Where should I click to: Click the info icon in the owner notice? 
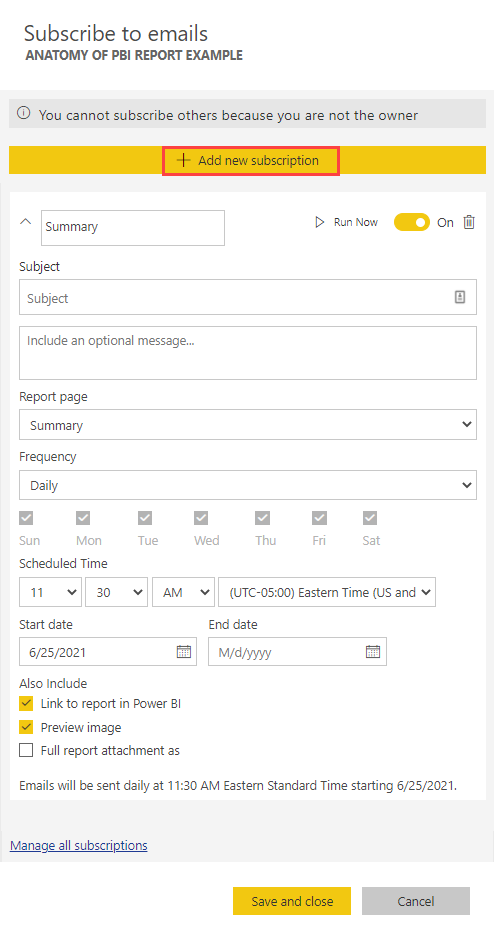point(23,113)
